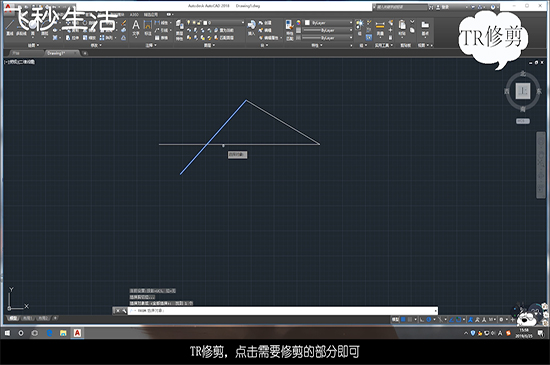The image size is (550, 365).
Task: Expand the Layers panel flyout
Action: click(209, 45)
